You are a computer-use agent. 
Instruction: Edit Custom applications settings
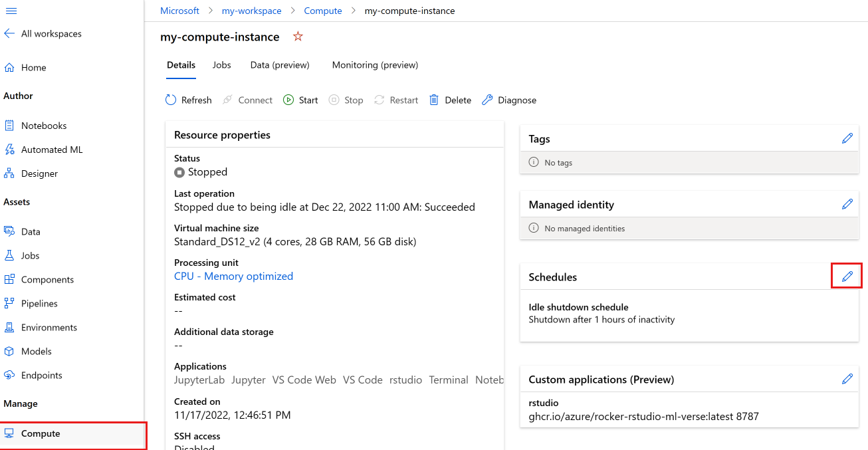coord(847,378)
